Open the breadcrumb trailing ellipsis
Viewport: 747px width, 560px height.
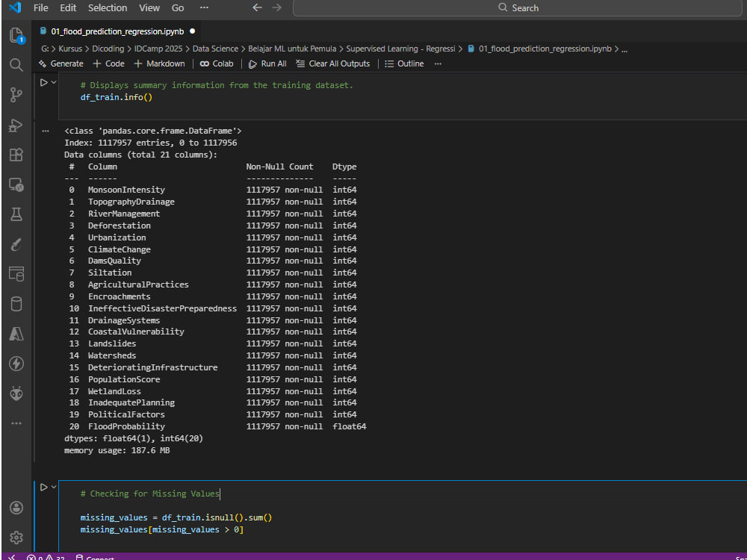(624, 49)
